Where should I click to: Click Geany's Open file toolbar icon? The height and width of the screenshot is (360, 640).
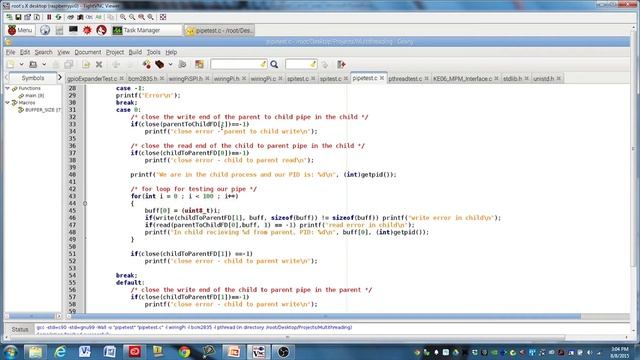pos(33,64)
